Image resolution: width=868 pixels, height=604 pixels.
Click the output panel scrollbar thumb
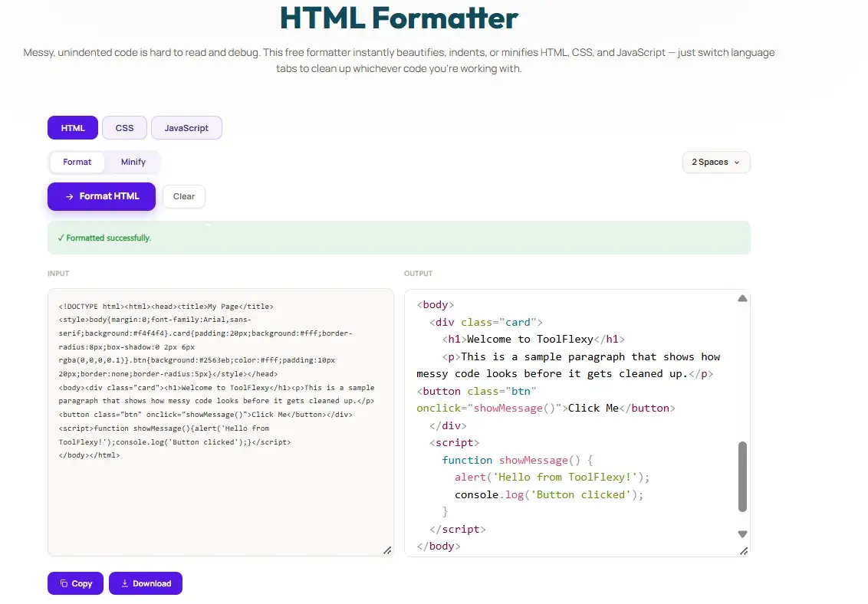coord(742,476)
